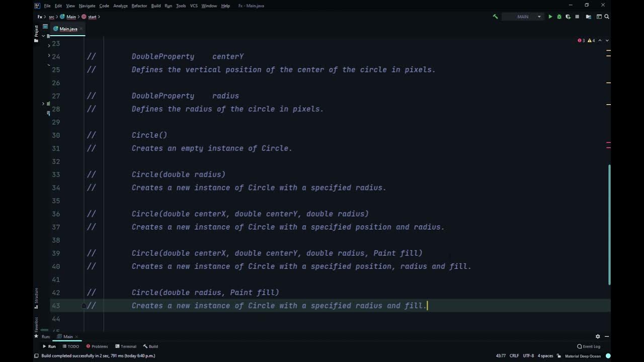Open the Terminal tool window
Viewport: 644px width, 362px height.
tap(126, 346)
